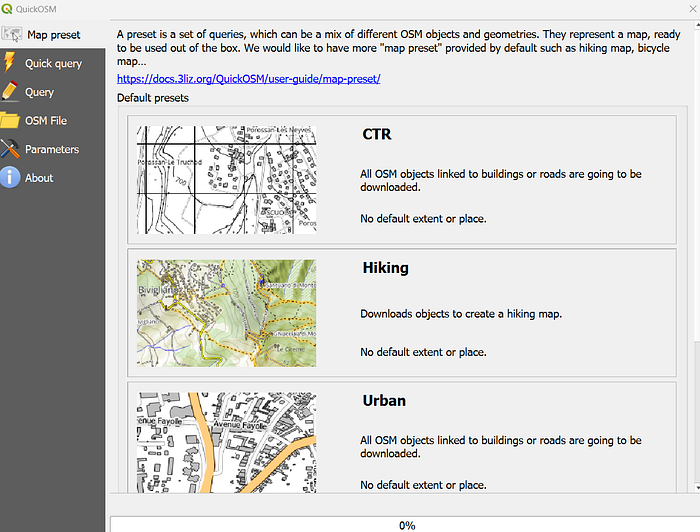Close the QuickOSM dialog
Image resolution: width=700 pixels, height=532 pixels.
[692, 8]
